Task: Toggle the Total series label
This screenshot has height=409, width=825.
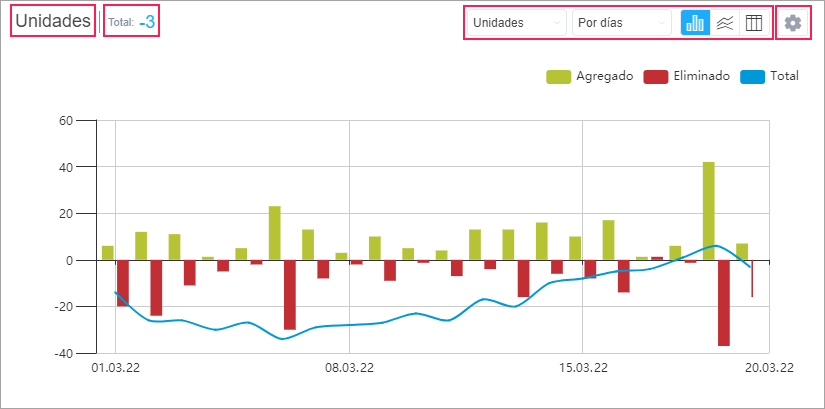Action: point(784,76)
